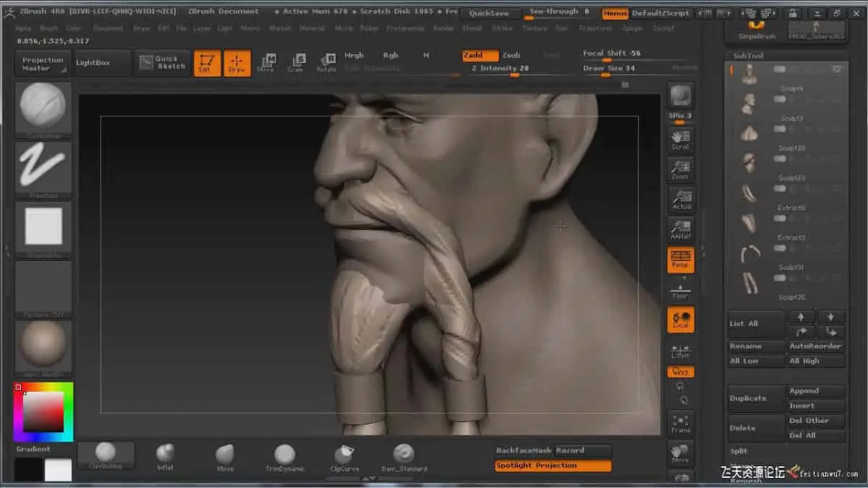Click the Del Other button
Screen dimensions: 868x488
[x=817, y=421]
